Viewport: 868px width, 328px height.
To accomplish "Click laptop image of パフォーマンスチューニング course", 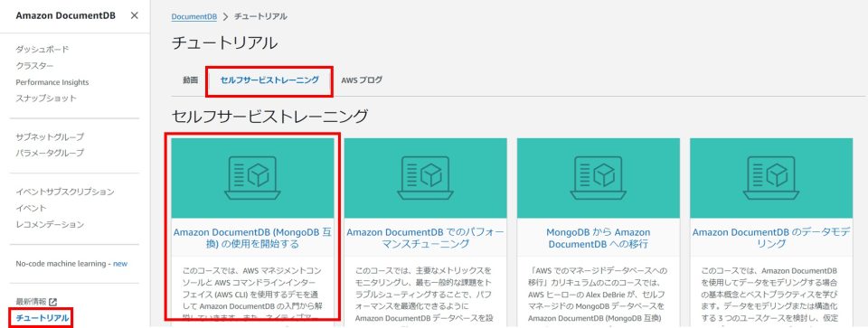I will click(425, 178).
